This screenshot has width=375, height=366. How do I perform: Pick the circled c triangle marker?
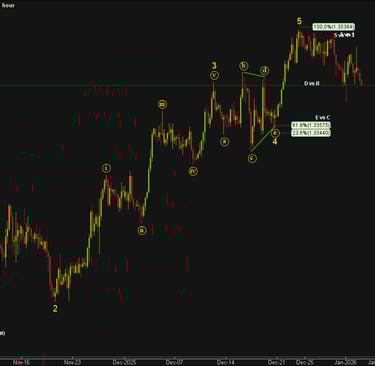[x=252, y=158]
